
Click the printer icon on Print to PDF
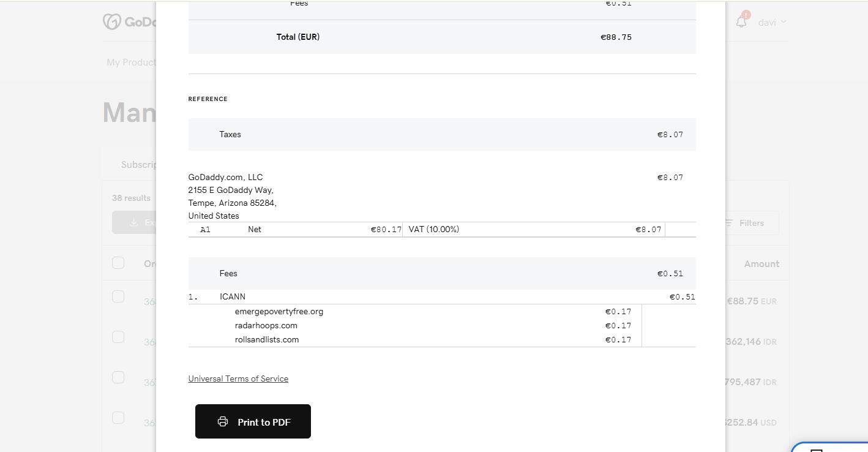pos(223,422)
